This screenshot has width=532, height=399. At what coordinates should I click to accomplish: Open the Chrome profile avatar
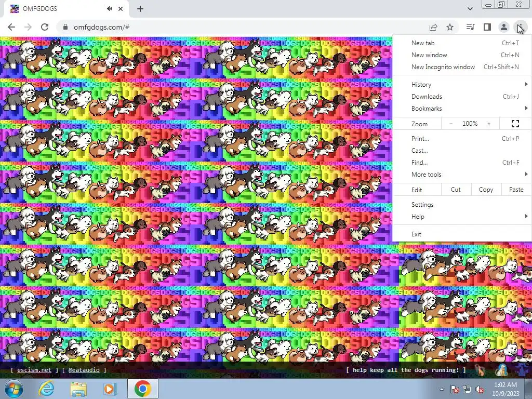click(x=504, y=27)
